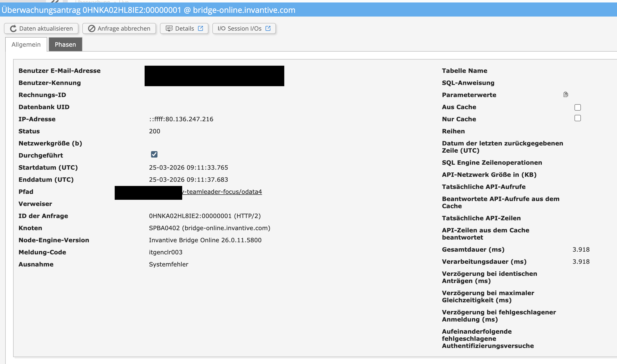Switch to the Phasen tab
This screenshot has width=617, height=364.
(x=65, y=44)
